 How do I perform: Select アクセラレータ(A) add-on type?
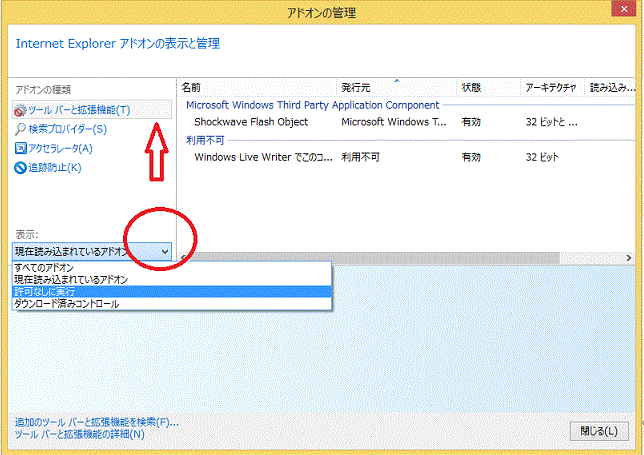[60, 148]
